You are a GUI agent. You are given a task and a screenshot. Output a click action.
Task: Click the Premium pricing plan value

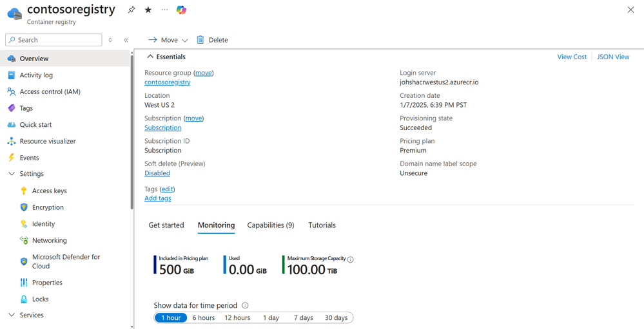pos(413,150)
